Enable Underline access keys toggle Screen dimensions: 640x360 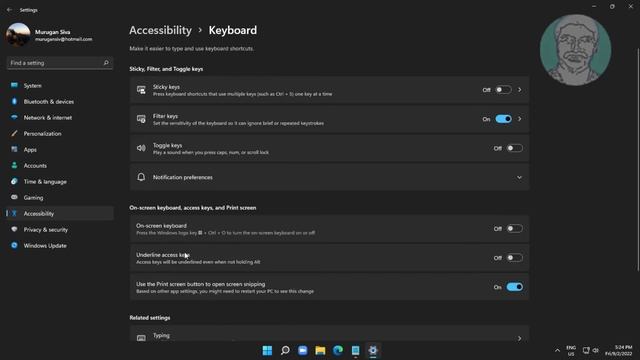click(x=514, y=258)
